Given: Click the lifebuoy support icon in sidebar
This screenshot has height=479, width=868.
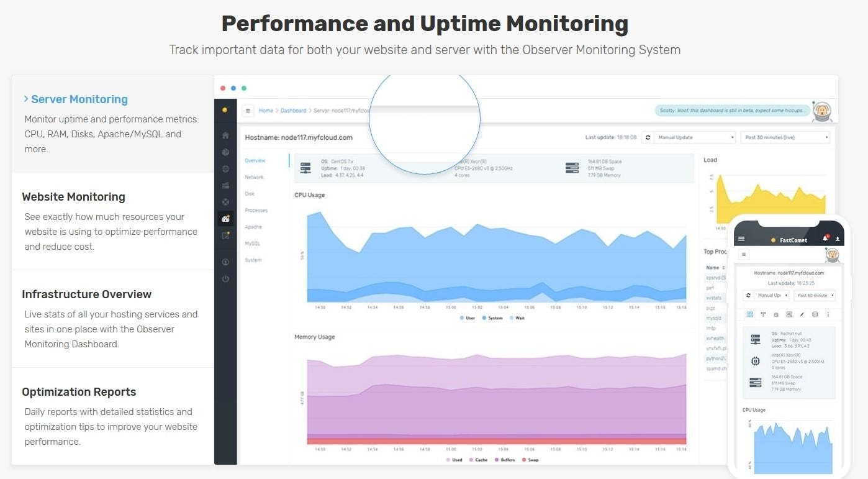Looking at the screenshot, I should 225,202.
